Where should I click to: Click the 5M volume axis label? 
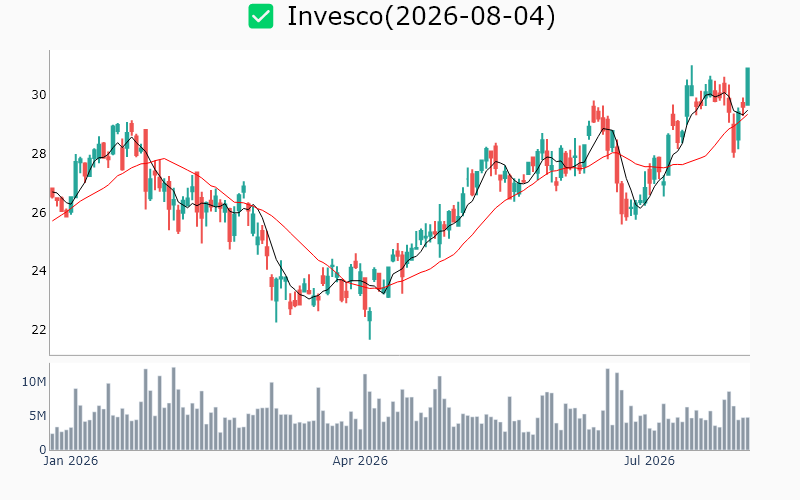[37, 416]
